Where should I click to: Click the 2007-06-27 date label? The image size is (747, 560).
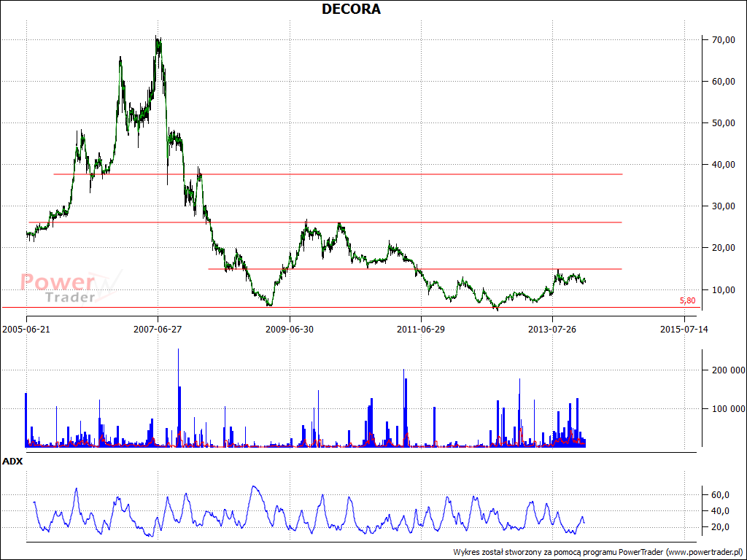tap(158, 329)
